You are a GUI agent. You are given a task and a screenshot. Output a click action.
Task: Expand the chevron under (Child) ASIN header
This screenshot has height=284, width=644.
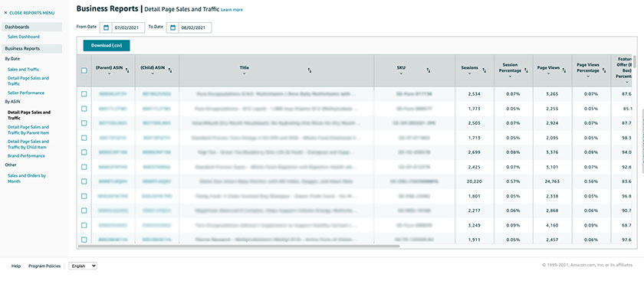click(x=153, y=73)
